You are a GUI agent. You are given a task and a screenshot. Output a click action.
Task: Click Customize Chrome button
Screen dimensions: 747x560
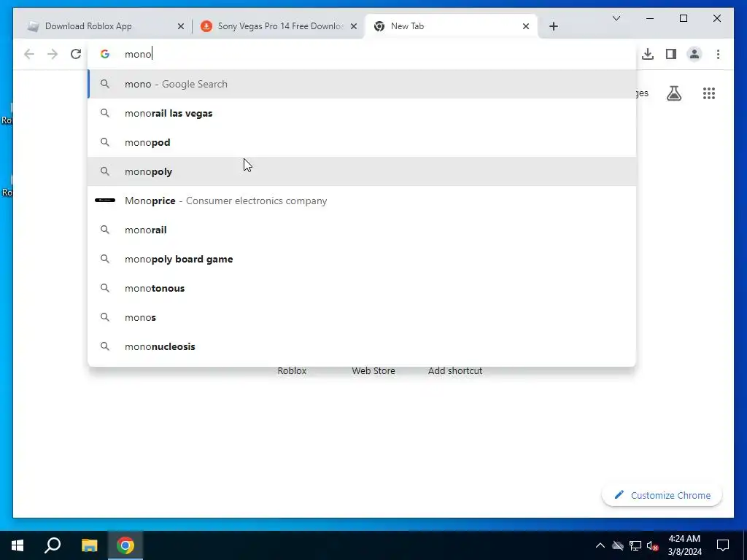[662, 495]
